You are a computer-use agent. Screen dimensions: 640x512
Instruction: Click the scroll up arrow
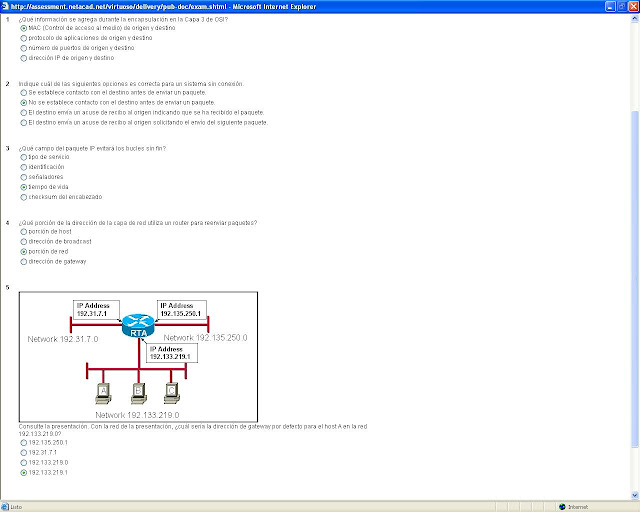[x=635, y=18]
